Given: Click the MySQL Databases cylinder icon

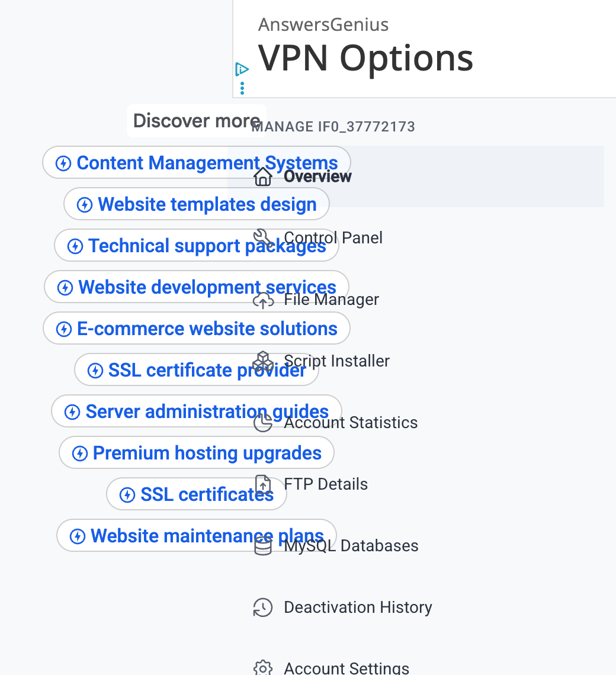Looking at the screenshot, I should tap(263, 546).
